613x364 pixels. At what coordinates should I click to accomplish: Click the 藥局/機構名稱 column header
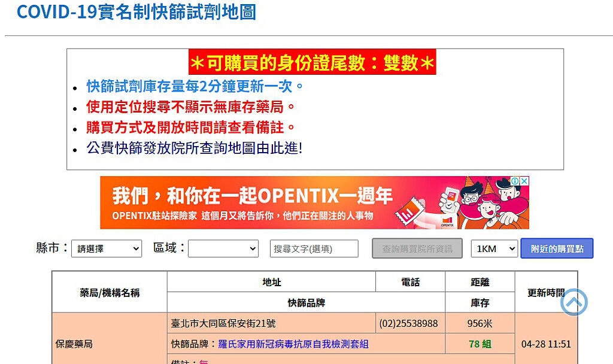coord(110,292)
